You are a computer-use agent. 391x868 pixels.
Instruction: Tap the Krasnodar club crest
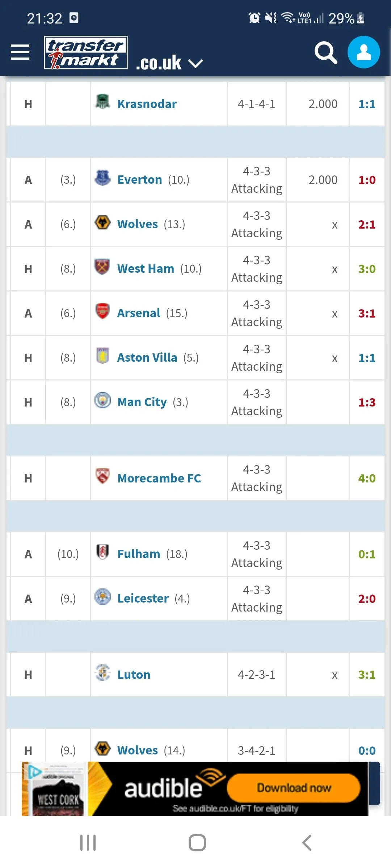(x=102, y=102)
